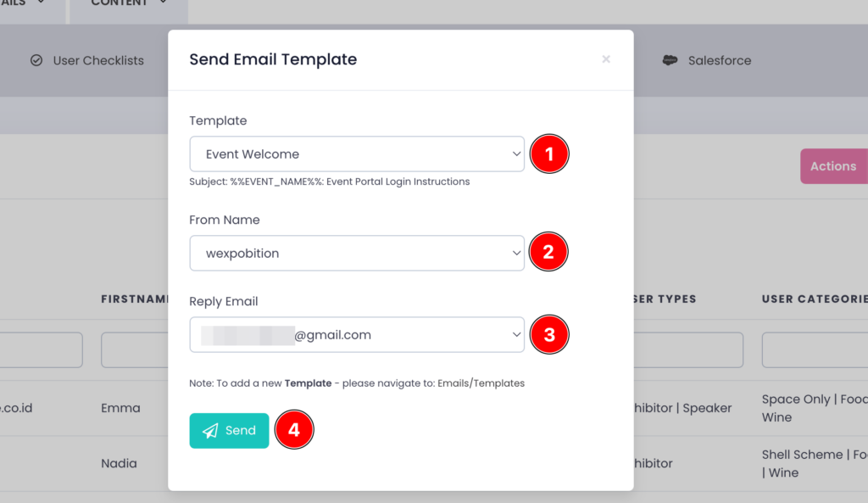Viewport: 868px width, 503px height.
Task: Expand the From Name dropdown
Action: point(356,253)
